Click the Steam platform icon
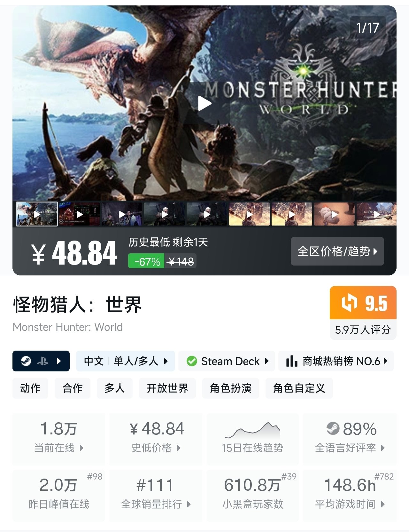This screenshot has height=532, width=409. point(26,361)
